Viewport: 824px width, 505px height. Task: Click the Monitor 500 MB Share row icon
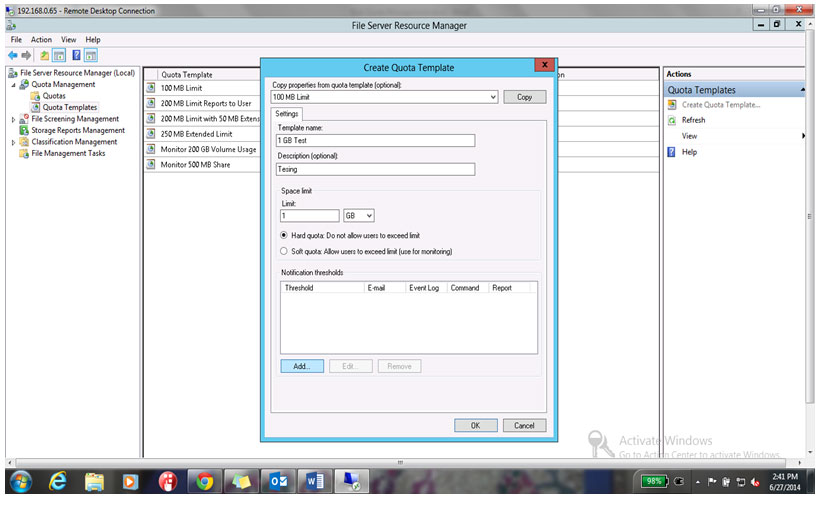click(151, 164)
